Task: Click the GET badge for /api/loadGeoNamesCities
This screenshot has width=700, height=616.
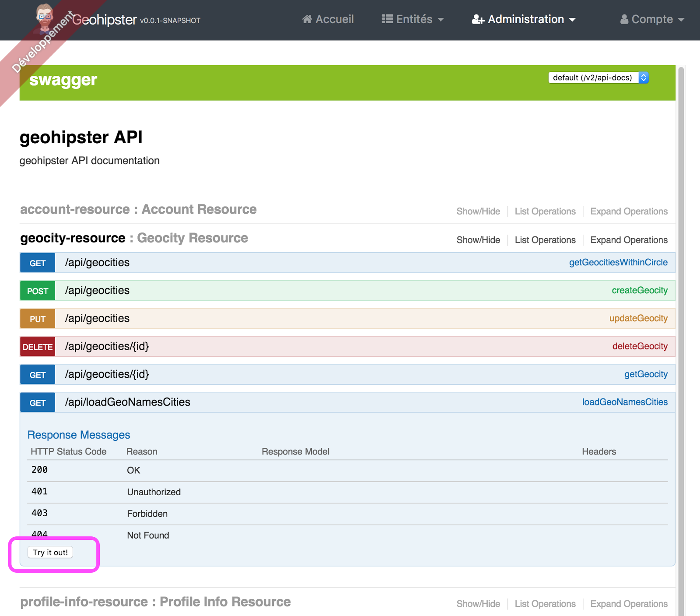Action: [38, 403]
